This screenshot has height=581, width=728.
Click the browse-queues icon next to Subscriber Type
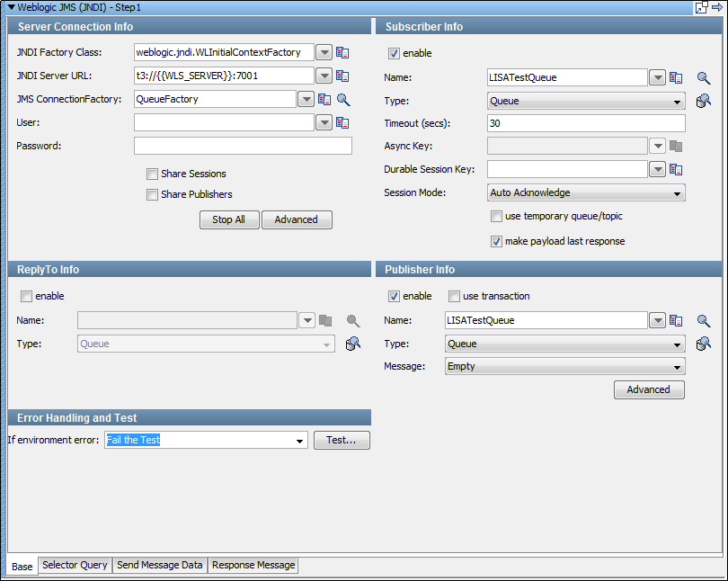704,101
